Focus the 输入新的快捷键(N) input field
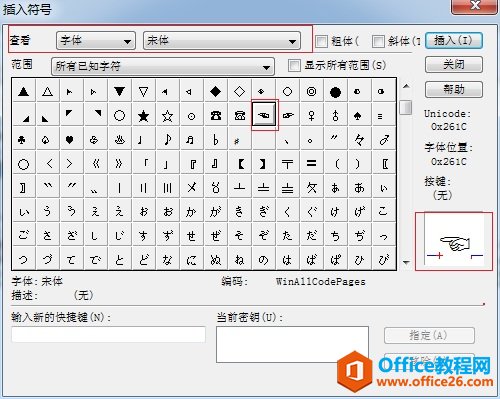The image size is (500, 399). 109,334
